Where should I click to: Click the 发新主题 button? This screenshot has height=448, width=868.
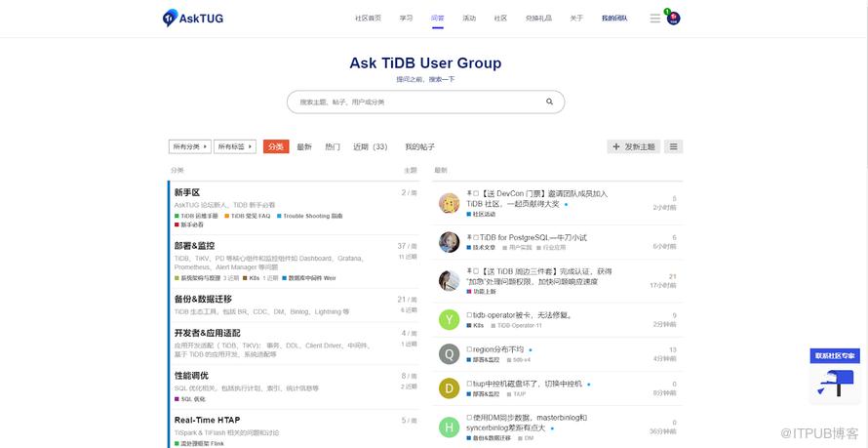coord(633,146)
